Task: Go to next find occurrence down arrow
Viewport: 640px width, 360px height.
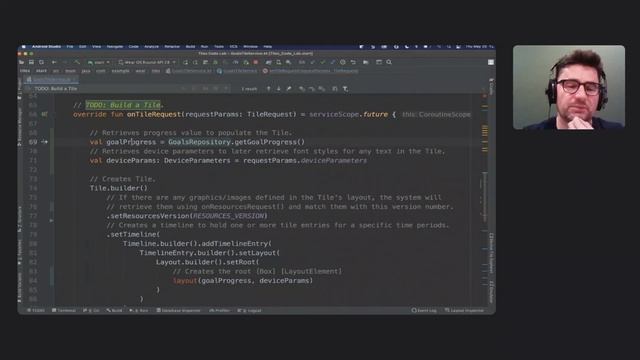Action: point(279,89)
